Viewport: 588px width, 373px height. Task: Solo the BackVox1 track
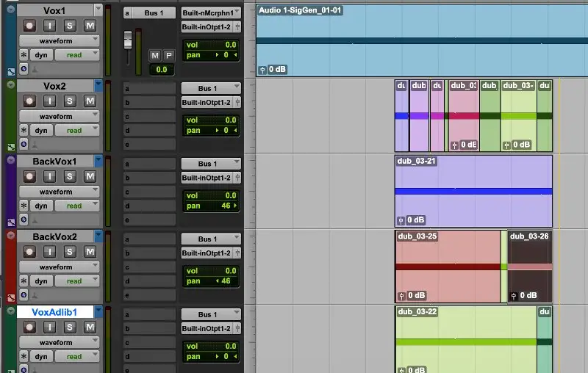(70, 176)
